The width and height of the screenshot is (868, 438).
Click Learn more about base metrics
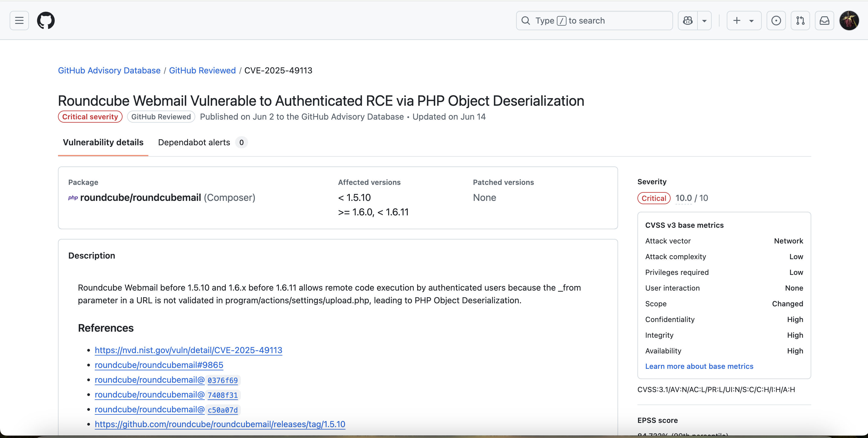tap(699, 366)
